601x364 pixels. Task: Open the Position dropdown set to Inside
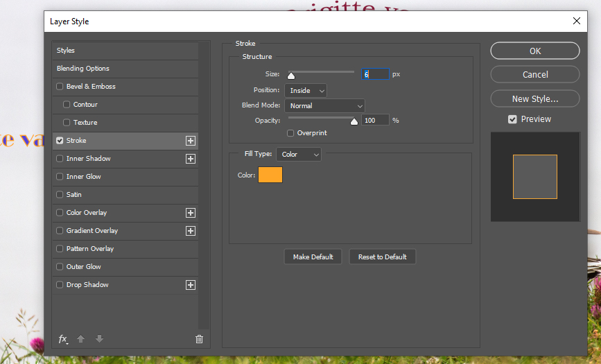(305, 91)
